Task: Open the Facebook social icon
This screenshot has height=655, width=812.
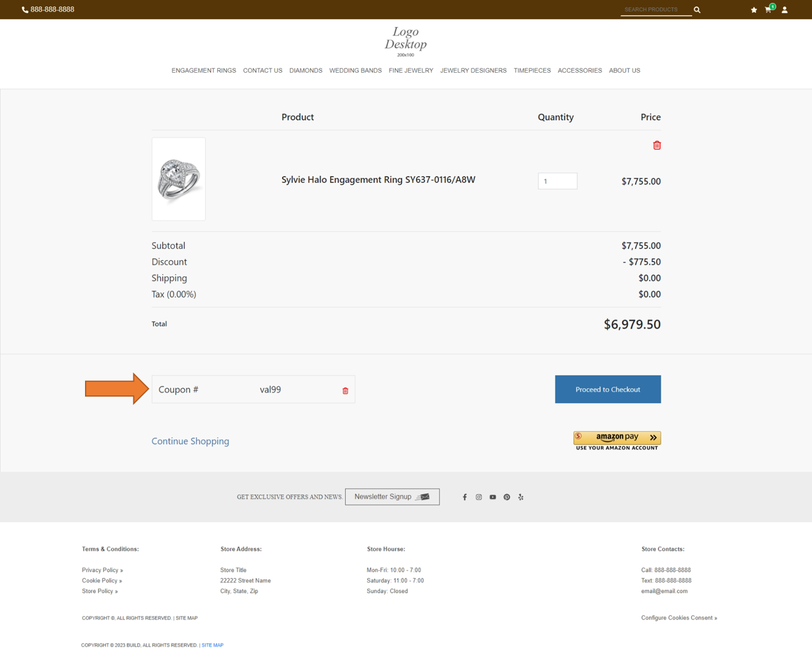Action: [464, 497]
